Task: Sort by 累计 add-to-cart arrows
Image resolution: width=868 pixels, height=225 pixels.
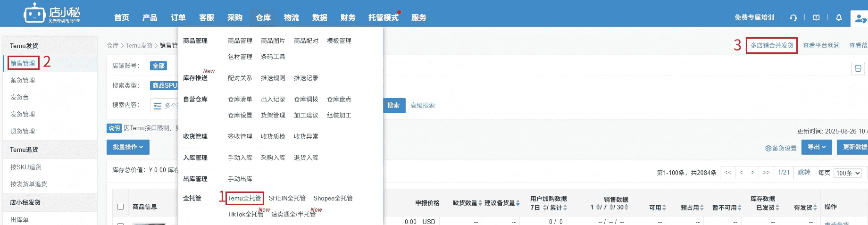Action: (x=565, y=208)
